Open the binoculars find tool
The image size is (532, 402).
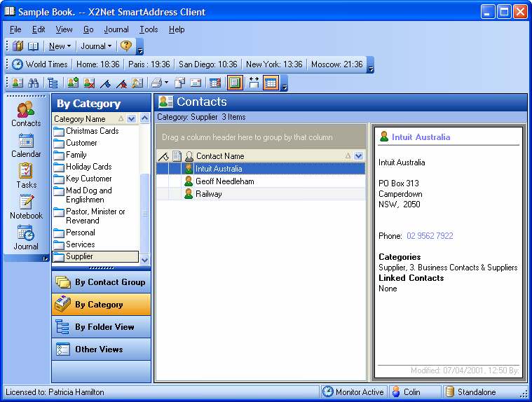coord(33,83)
